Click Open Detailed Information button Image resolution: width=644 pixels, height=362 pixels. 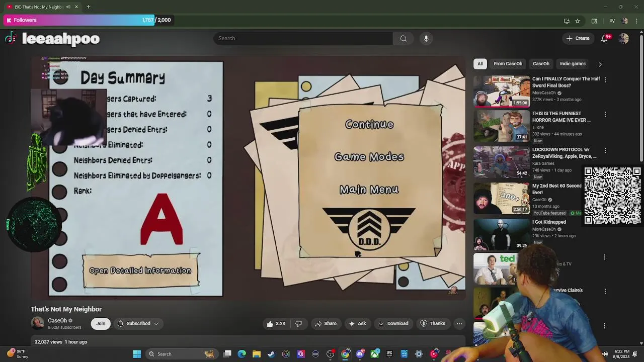[140, 270]
